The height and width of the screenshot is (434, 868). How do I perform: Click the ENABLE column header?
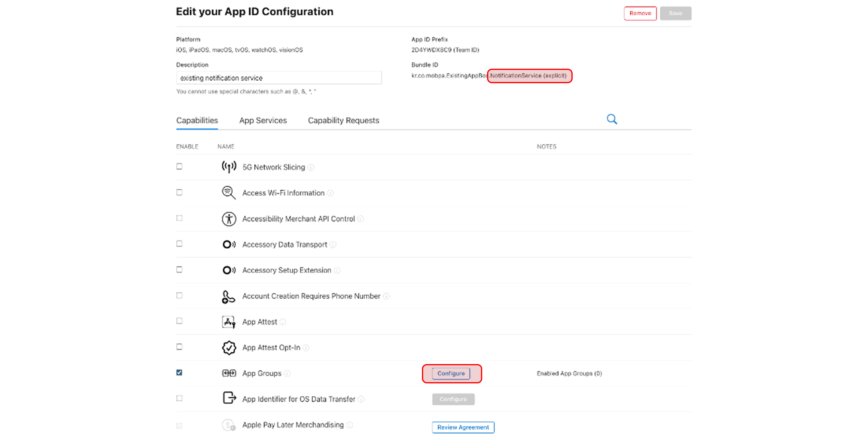tap(187, 146)
